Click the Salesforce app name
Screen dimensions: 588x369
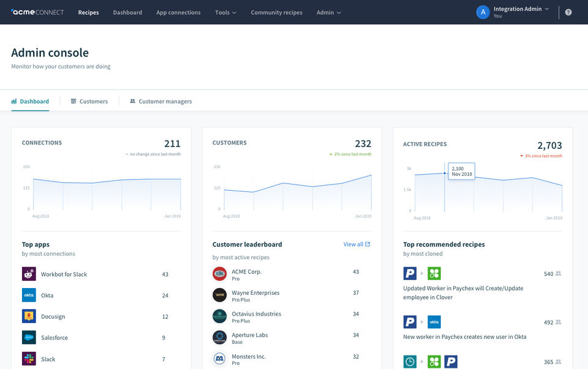point(55,338)
